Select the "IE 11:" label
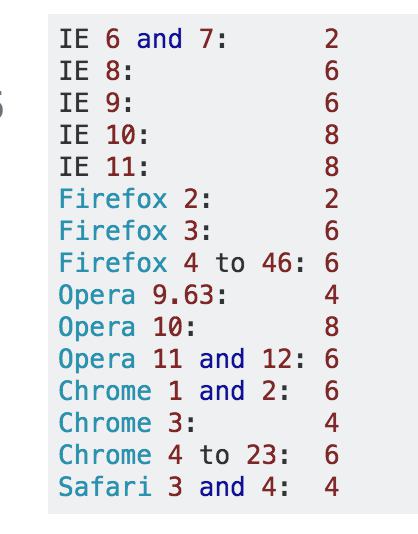This screenshot has height=534, width=418. tap(104, 167)
